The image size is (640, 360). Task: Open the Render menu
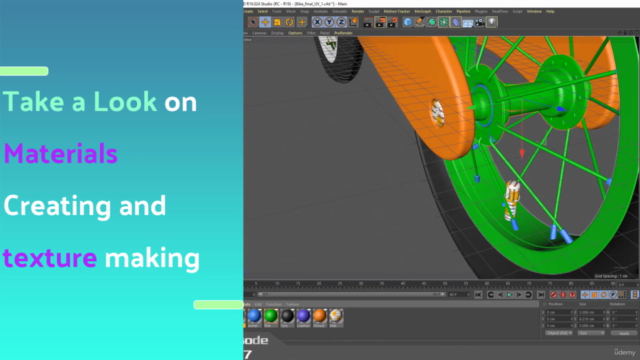(358, 11)
